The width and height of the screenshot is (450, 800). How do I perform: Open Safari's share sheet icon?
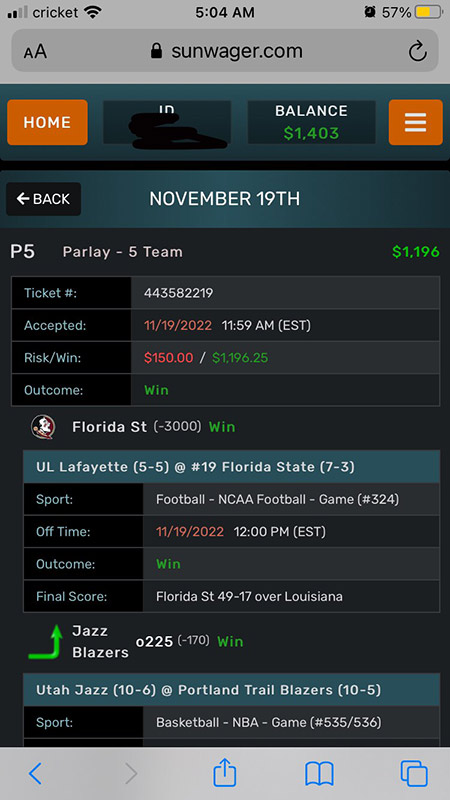click(x=224, y=772)
